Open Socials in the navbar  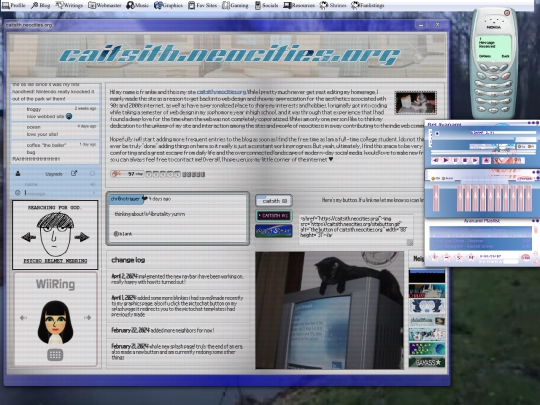pos(266,5)
